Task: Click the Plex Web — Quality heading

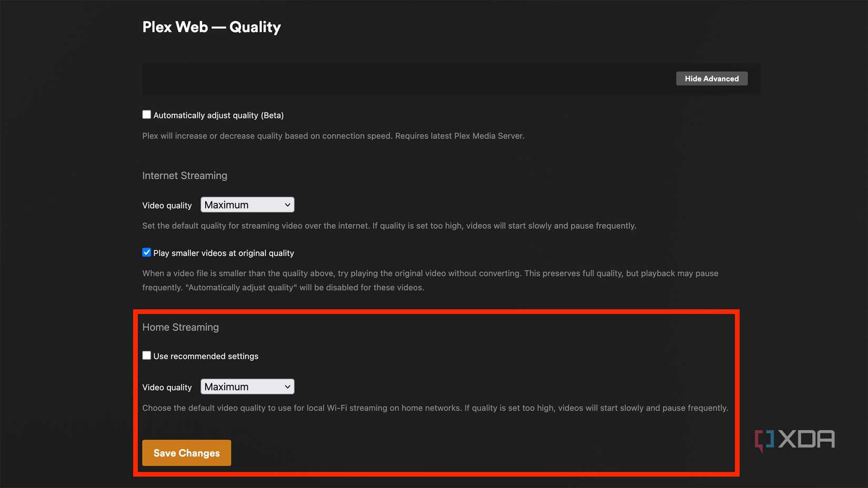Action: click(211, 27)
